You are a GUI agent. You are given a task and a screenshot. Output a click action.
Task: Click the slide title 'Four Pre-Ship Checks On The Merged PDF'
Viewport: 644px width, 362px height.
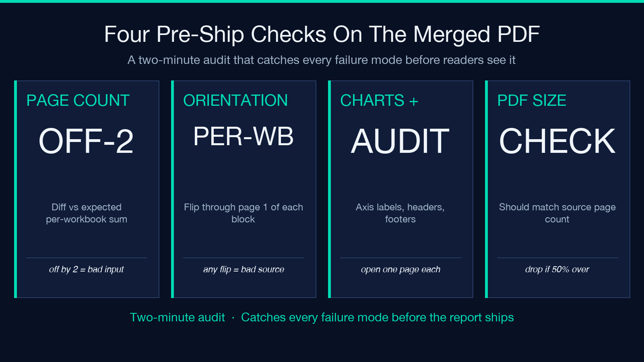pos(322,34)
